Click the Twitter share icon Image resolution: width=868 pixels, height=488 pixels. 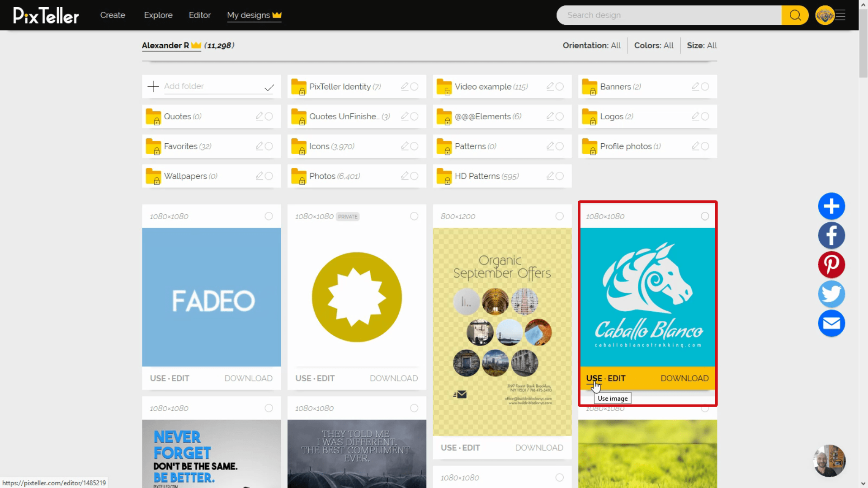point(832,294)
